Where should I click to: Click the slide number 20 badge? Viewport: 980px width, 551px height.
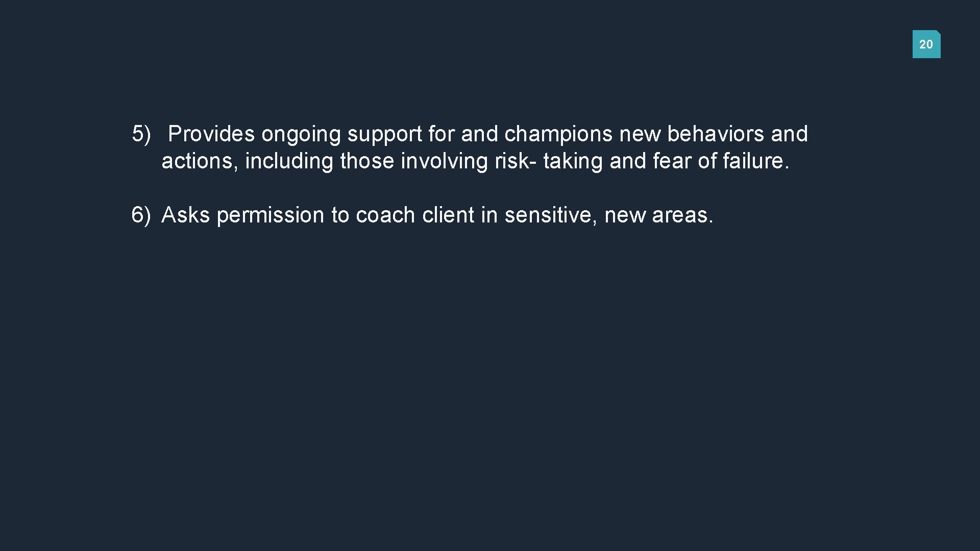[926, 44]
